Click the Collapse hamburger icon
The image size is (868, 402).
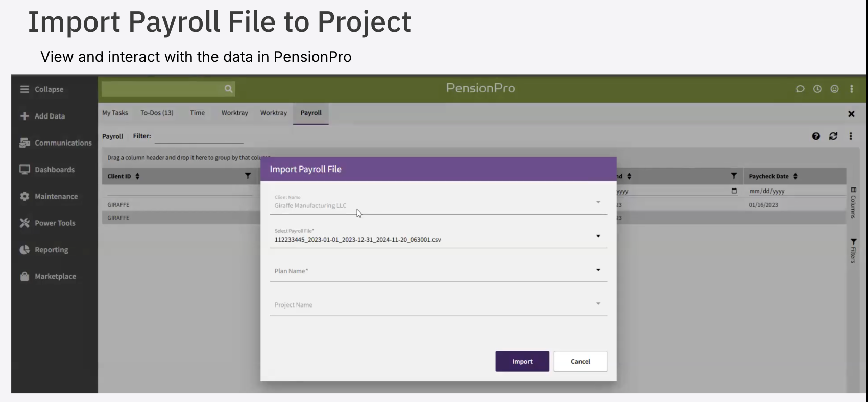(x=25, y=89)
